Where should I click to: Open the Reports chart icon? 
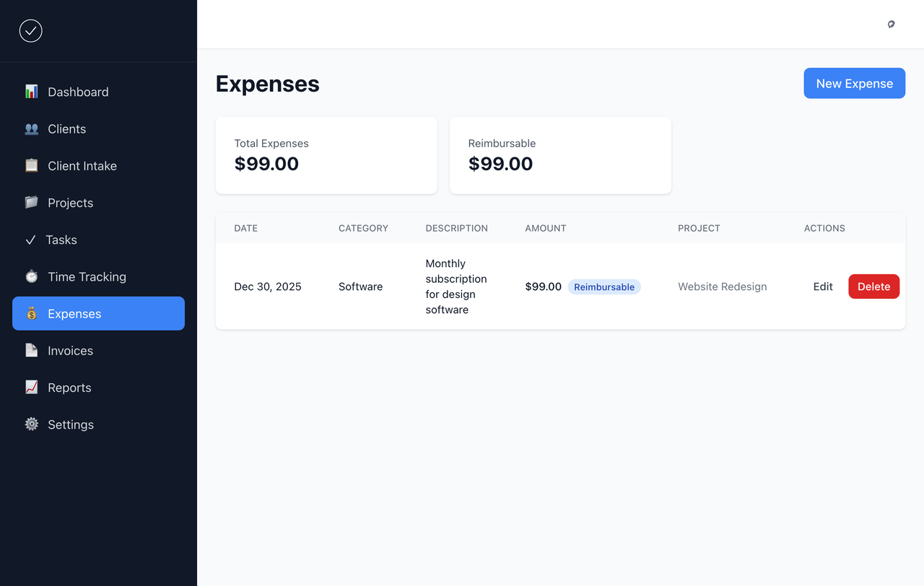click(31, 388)
